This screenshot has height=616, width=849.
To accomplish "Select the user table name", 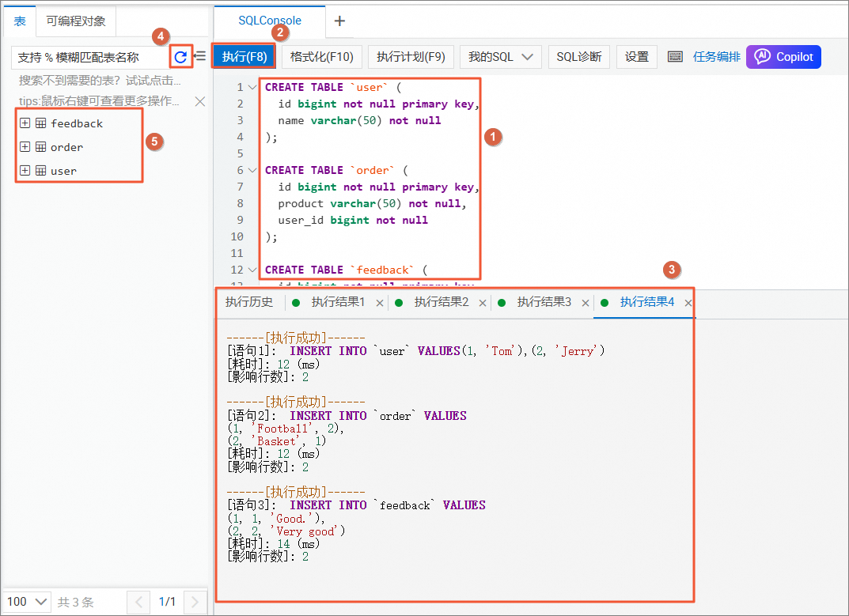I will [x=63, y=171].
